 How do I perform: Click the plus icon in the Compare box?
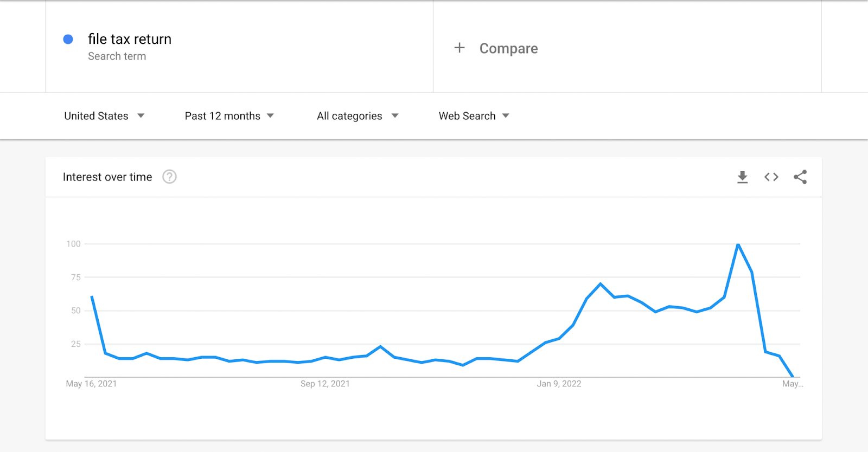459,48
